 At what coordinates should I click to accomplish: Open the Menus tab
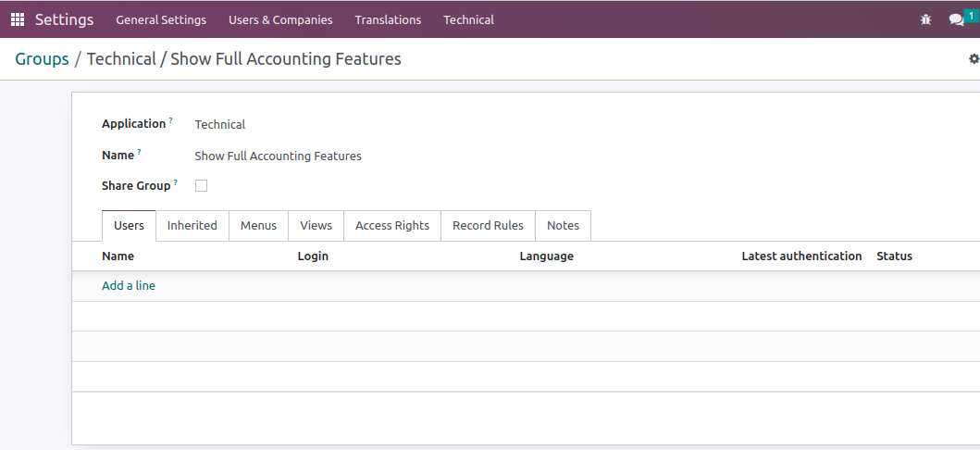click(x=258, y=226)
